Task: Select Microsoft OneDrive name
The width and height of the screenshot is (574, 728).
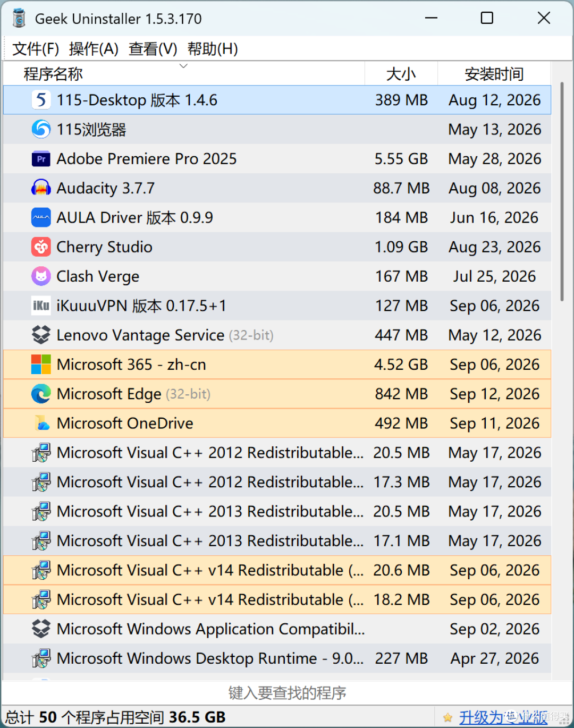Action: 125,423
